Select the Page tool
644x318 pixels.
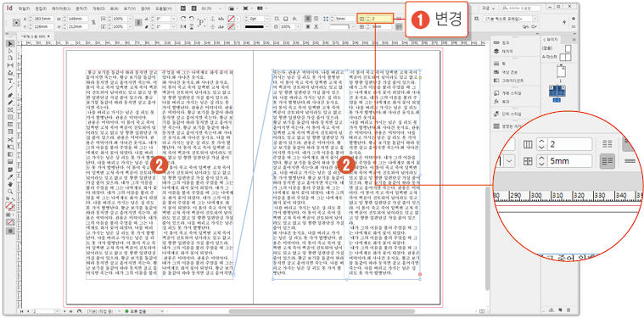pos(10,58)
